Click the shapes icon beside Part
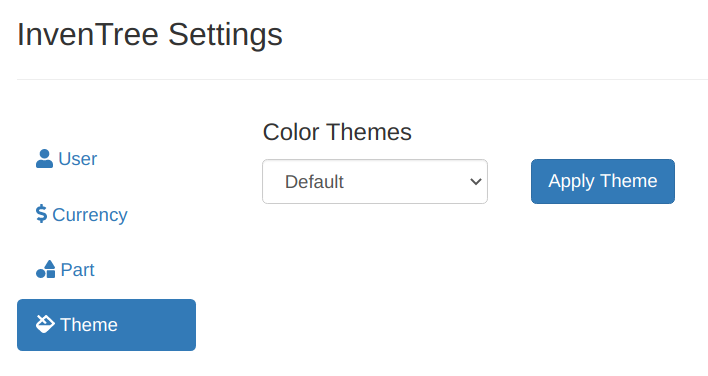 click(x=46, y=269)
